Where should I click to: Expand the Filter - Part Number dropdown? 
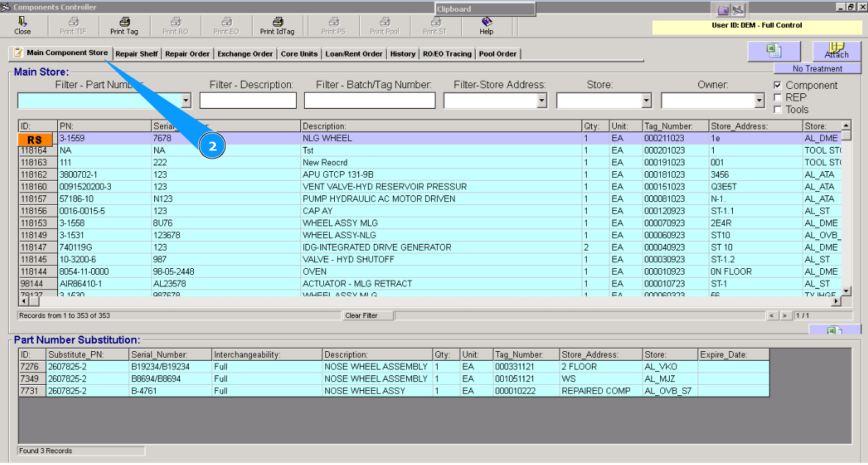click(x=186, y=101)
